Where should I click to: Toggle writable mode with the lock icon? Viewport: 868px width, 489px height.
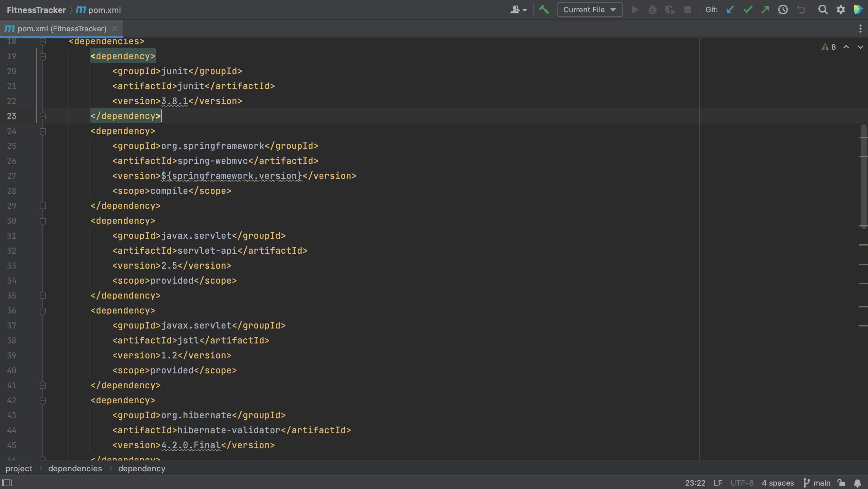tap(841, 483)
